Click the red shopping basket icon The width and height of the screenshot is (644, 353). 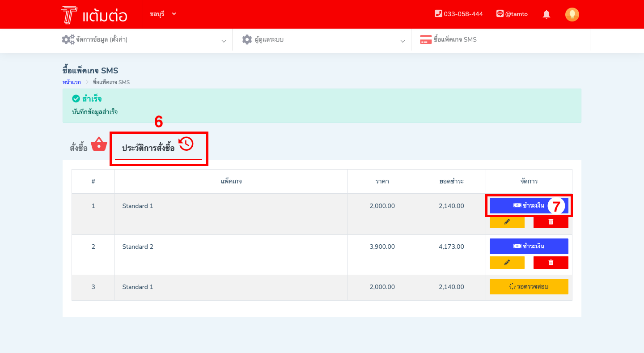tap(99, 144)
